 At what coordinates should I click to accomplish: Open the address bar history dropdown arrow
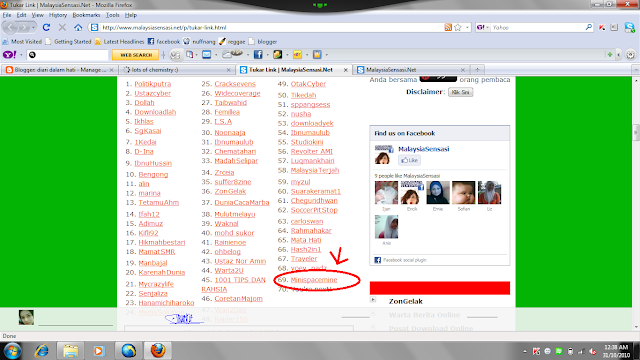467,27
